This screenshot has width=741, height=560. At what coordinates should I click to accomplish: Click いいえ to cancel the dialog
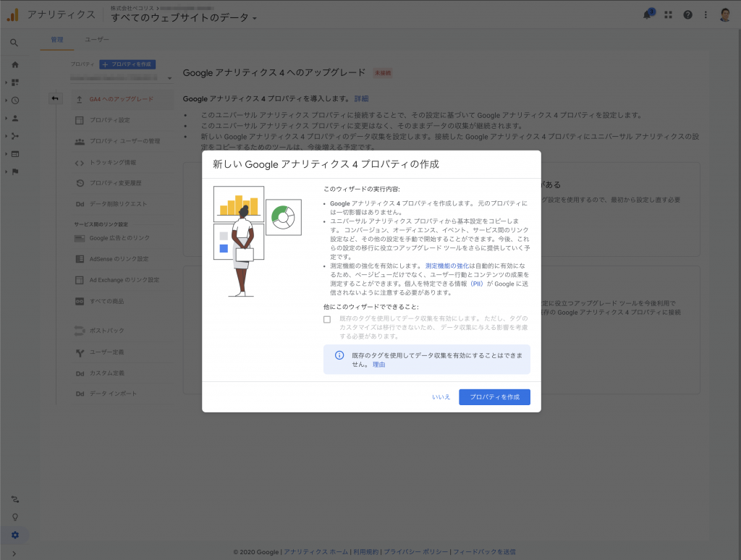pos(441,397)
